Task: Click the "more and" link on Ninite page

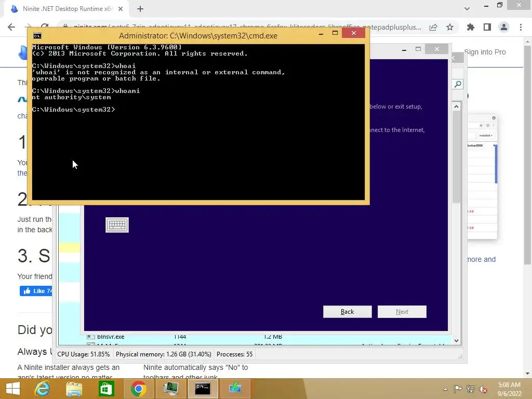Action: click(482, 260)
